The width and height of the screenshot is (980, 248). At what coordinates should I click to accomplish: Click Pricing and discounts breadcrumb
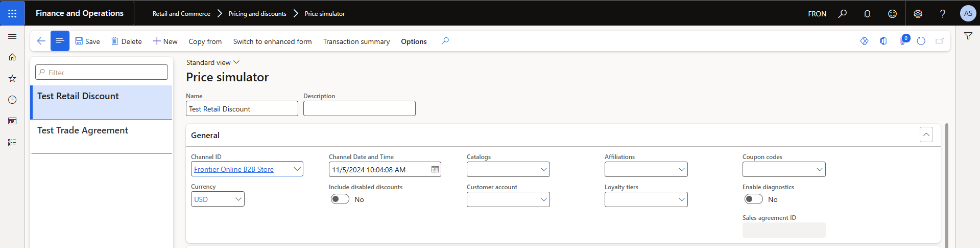click(x=257, y=14)
